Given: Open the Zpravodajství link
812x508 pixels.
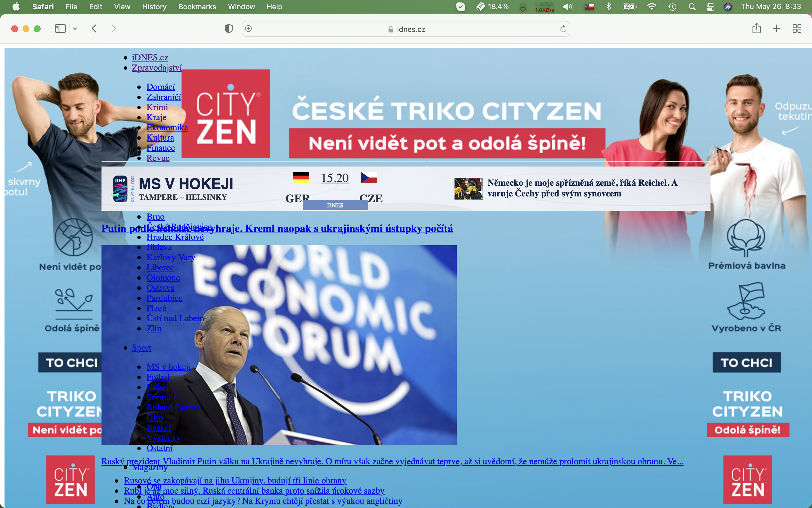Looking at the screenshot, I should (157, 67).
